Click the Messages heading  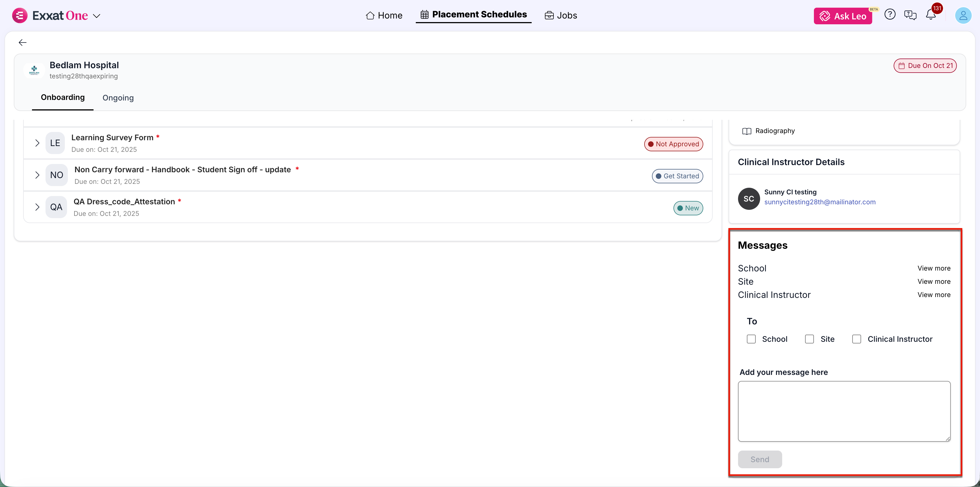(x=762, y=245)
